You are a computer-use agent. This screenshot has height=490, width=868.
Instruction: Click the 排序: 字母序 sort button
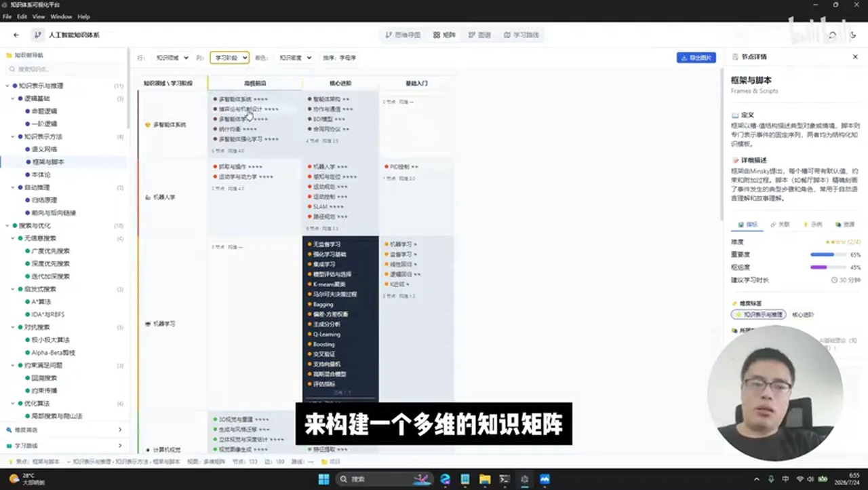coord(339,58)
